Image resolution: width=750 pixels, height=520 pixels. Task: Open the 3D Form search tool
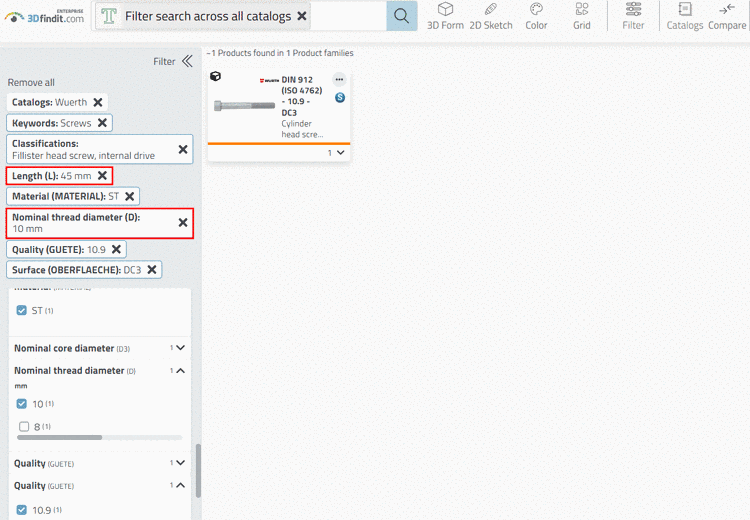tap(445, 16)
